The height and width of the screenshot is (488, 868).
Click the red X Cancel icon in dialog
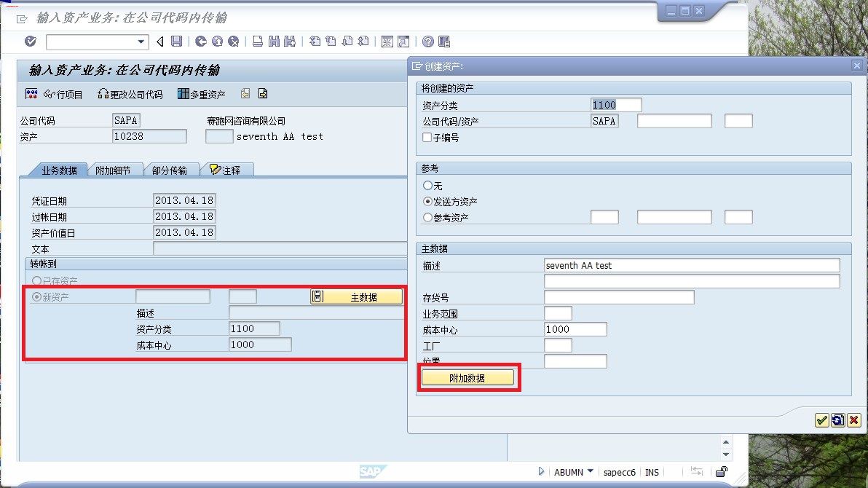(x=853, y=420)
